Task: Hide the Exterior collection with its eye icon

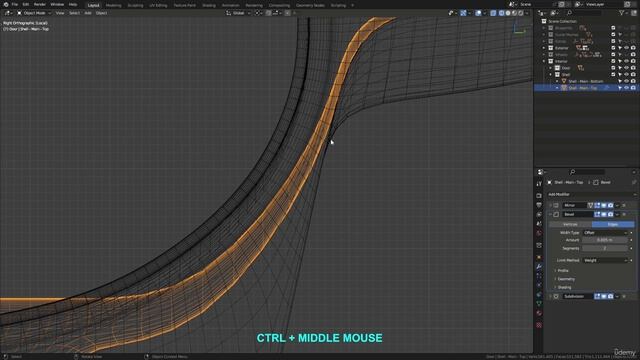Action: click(x=627, y=48)
